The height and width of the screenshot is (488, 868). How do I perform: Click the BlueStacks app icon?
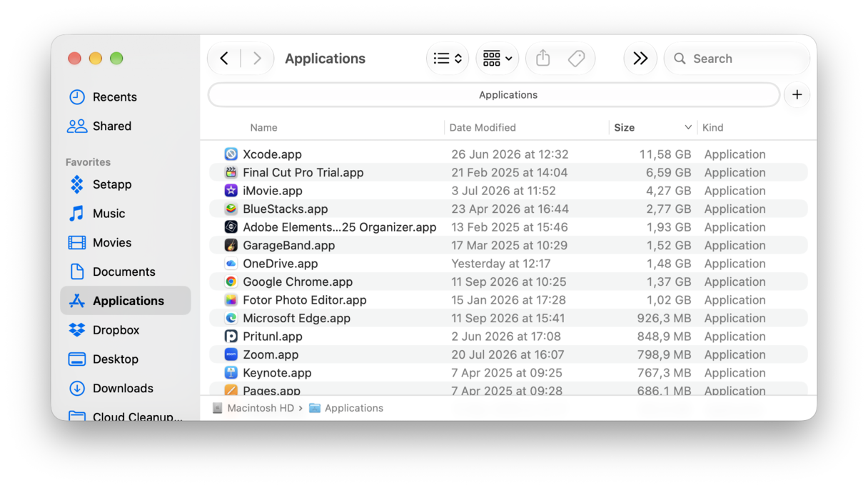(x=231, y=209)
